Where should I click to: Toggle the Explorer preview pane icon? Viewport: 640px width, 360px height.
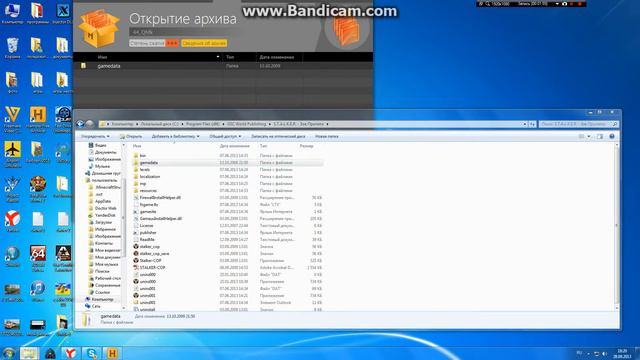pos(600,136)
